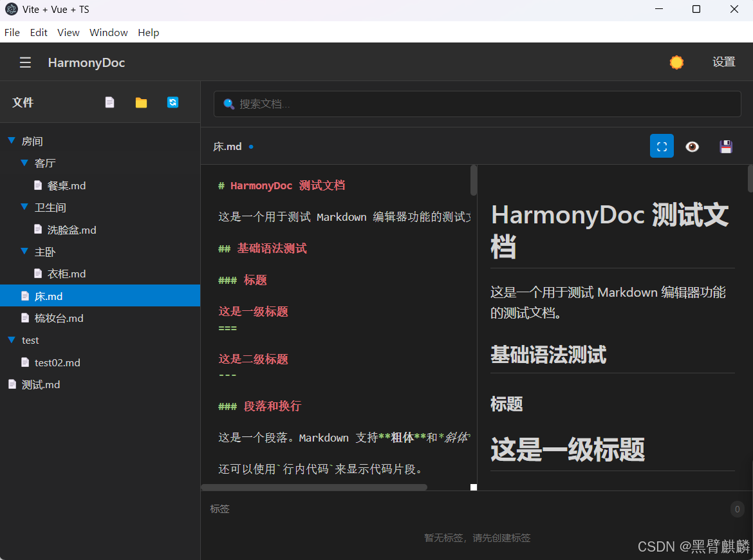This screenshot has width=753, height=560.
Task: Place cursor on '## 基础语法测试' line
Action: pos(262,248)
